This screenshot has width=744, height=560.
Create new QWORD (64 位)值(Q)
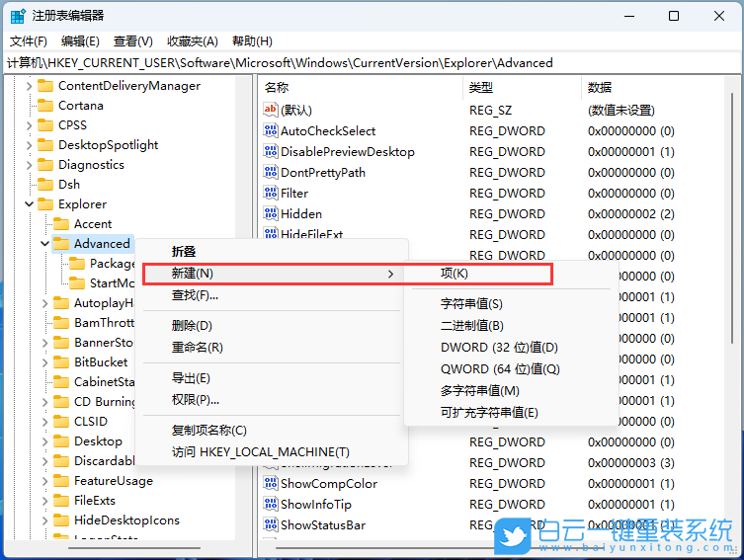[511, 369]
